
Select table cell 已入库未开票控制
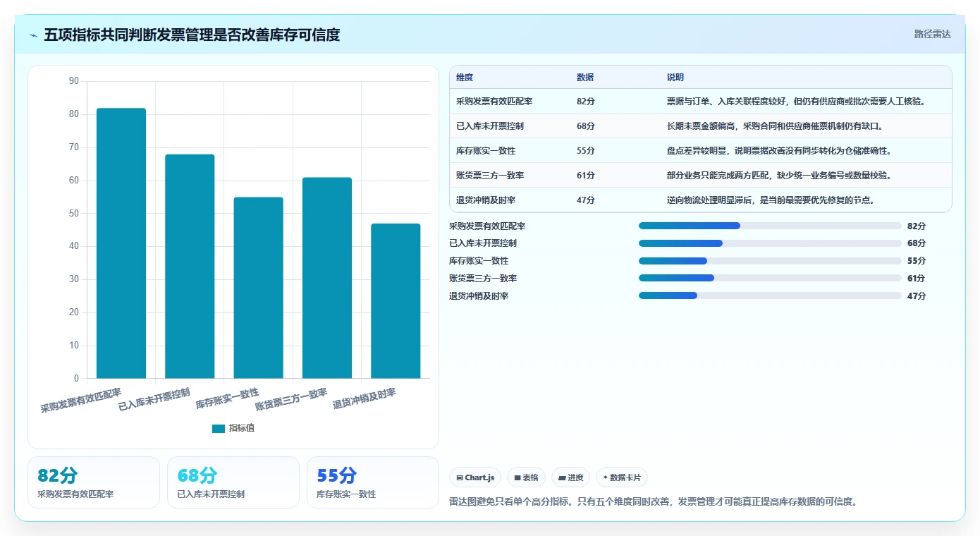point(490,126)
